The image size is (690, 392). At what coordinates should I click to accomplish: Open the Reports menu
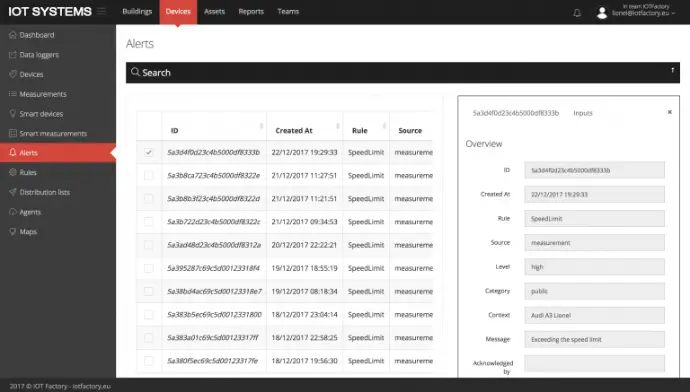tap(251, 11)
